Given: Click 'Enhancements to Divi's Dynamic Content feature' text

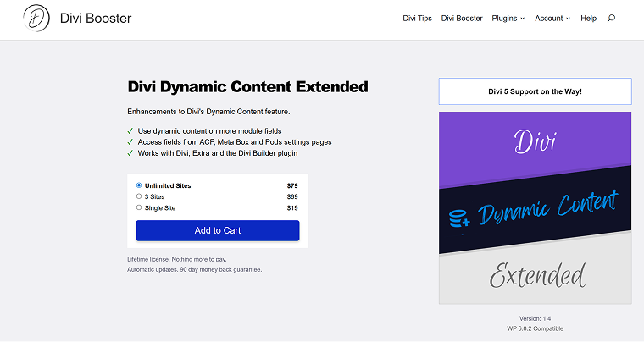Looking at the screenshot, I should pyautogui.click(x=208, y=112).
